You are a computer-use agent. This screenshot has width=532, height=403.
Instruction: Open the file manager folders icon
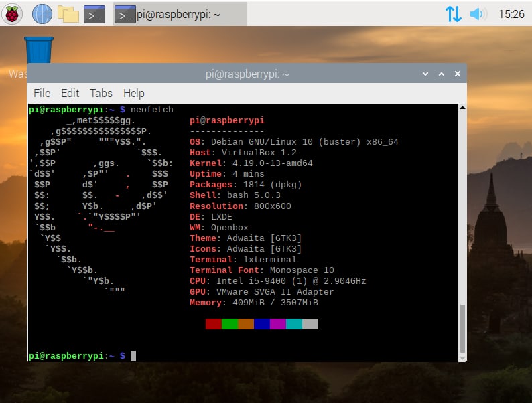[x=68, y=14]
